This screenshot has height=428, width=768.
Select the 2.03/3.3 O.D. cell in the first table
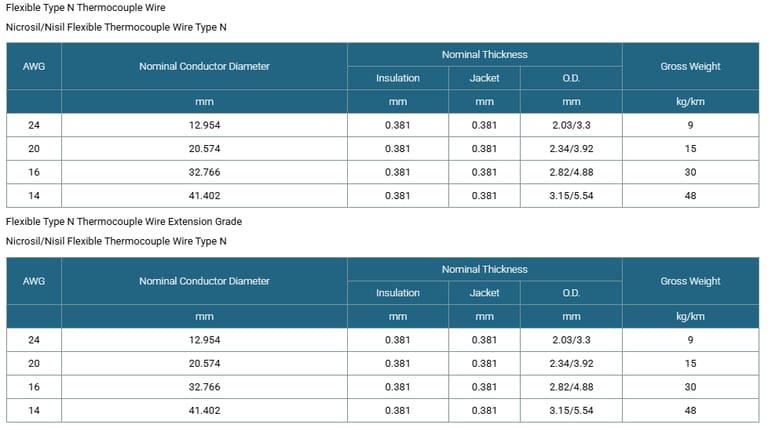pyautogui.click(x=571, y=125)
